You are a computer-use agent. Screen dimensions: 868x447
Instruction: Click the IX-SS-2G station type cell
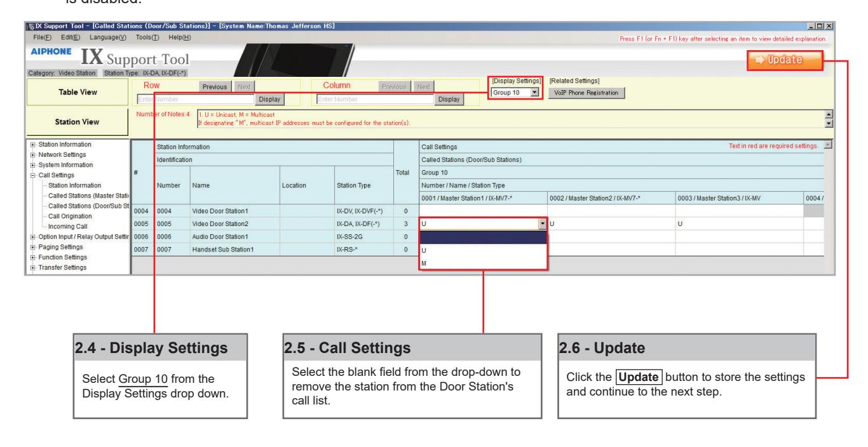pyautogui.click(x=364, y=236)
